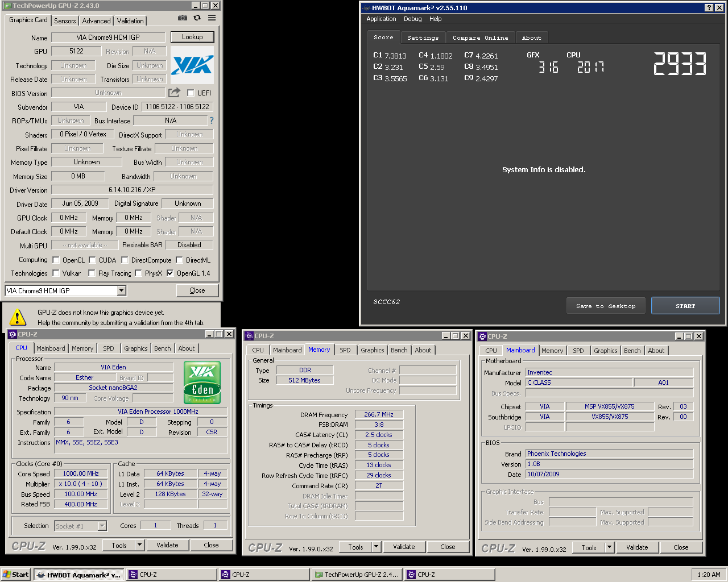
Task: Click Close in the CPU-Z Mainboard window
Action: (681, 547)
